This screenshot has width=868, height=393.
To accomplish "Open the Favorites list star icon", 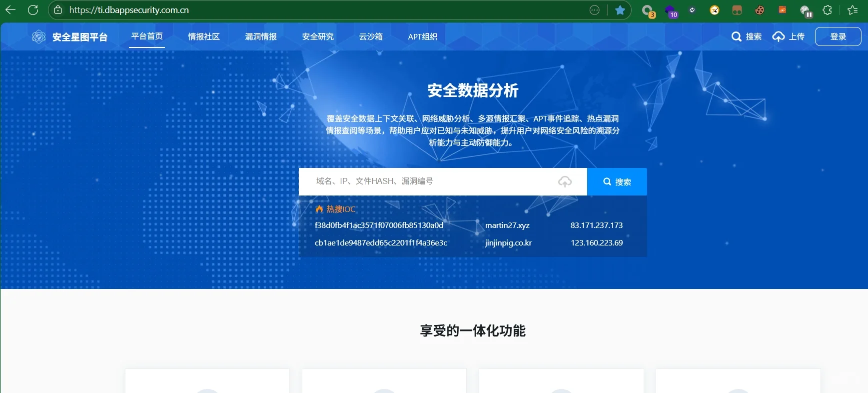I will 853,10.
